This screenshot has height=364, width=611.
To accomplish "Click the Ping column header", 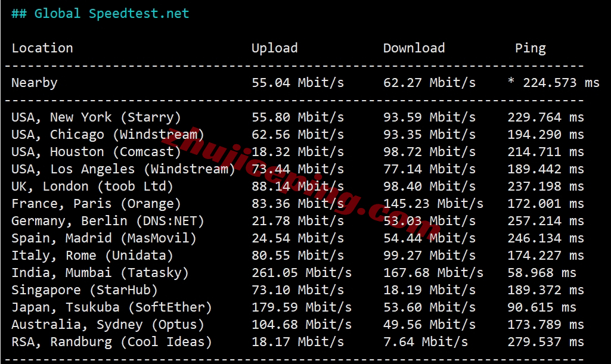I will 530,48.
